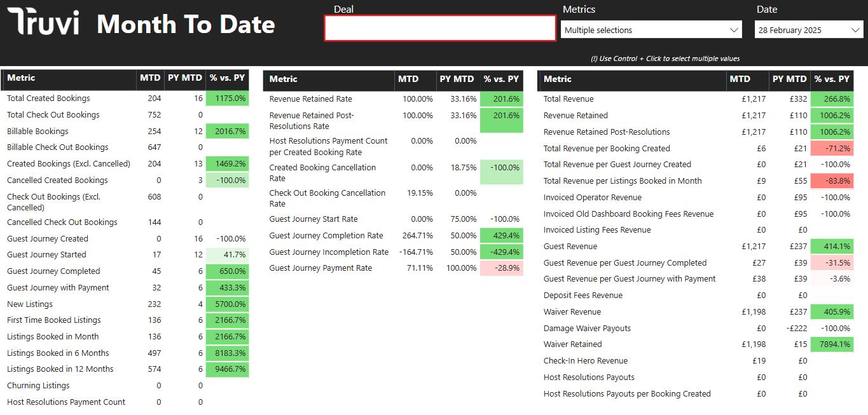Select the Guest Journey Completion Rate row
Screen dimensions: 868x415
[326, 236]
